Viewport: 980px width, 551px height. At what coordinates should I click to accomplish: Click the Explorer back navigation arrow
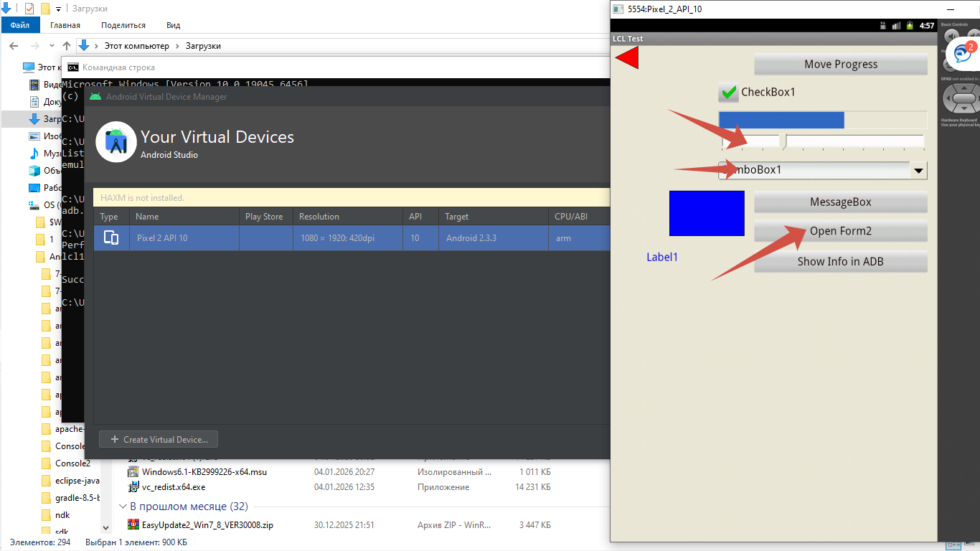[x=14, y=46]
